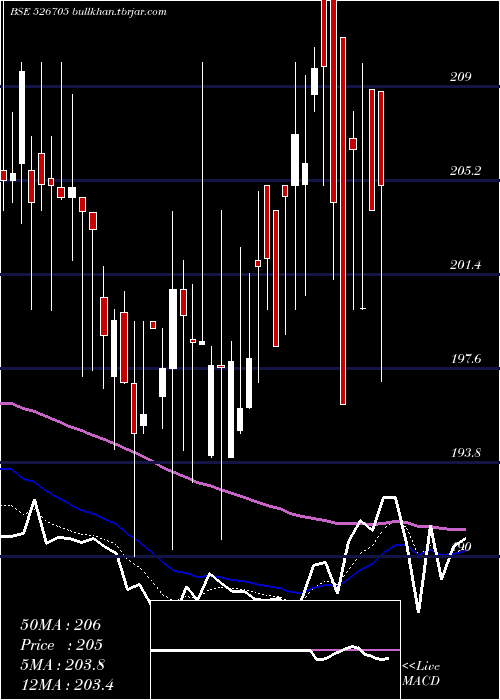Click the 205.2 price axis label
The width and height of the screenshot is (500, 700).
point(465,171)
